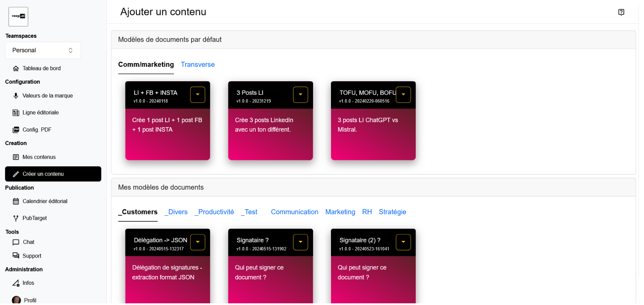Expand the TOFU, MOFU, BOFU card dropdown
The height and width of the screenshot is (305, 644).
coord(403,95)
